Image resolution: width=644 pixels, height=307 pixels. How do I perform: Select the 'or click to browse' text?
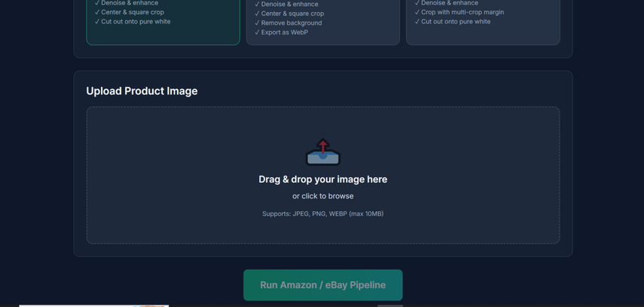click(323, 196)
